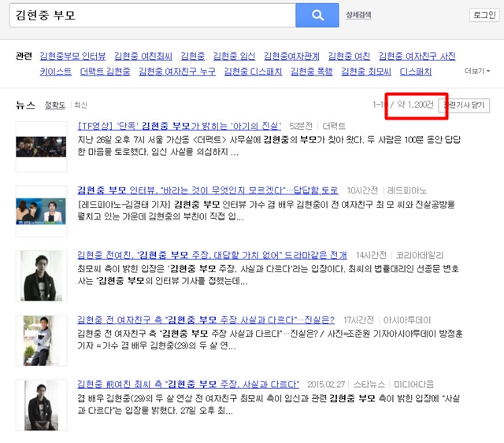Open thumbnail of the 레드피아노 article
This screenshot has width=504, height=443.
41,212
